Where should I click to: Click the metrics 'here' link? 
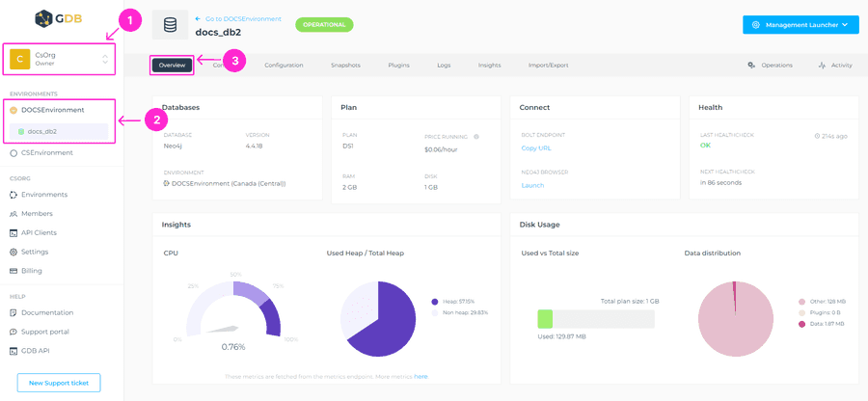(x=420, y=376)
